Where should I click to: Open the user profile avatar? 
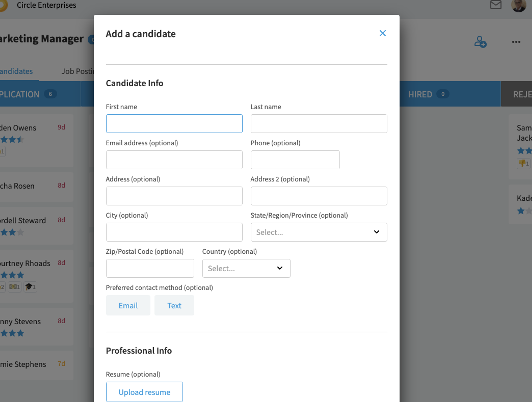518,5
